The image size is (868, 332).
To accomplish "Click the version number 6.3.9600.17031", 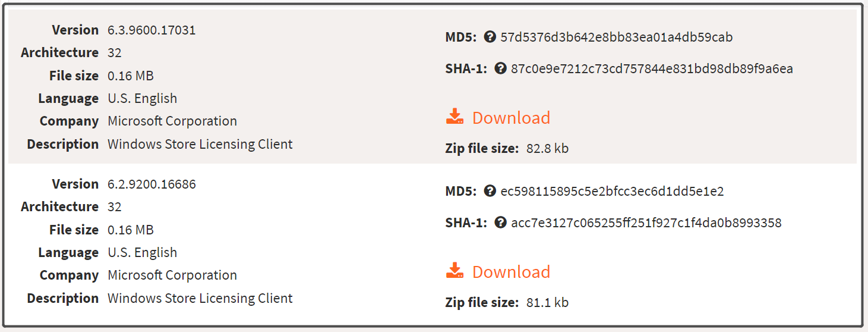I will 151,30.
